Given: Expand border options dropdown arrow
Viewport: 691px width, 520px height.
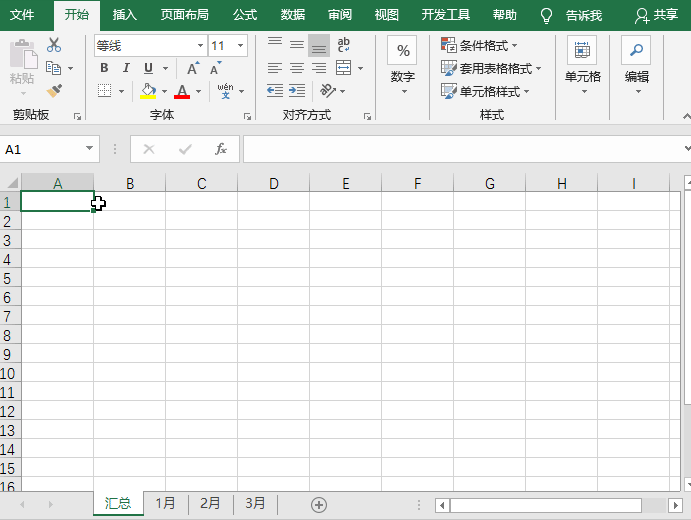Looking at the screenshot, I should 121,91.
